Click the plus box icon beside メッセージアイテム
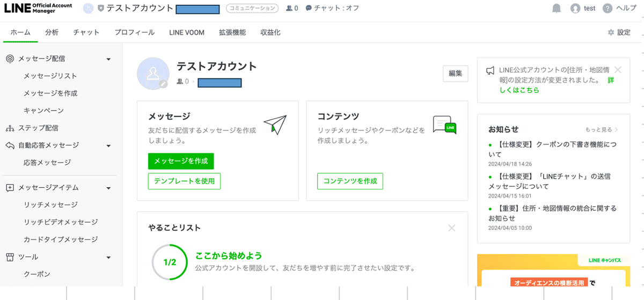 (10, 188)
